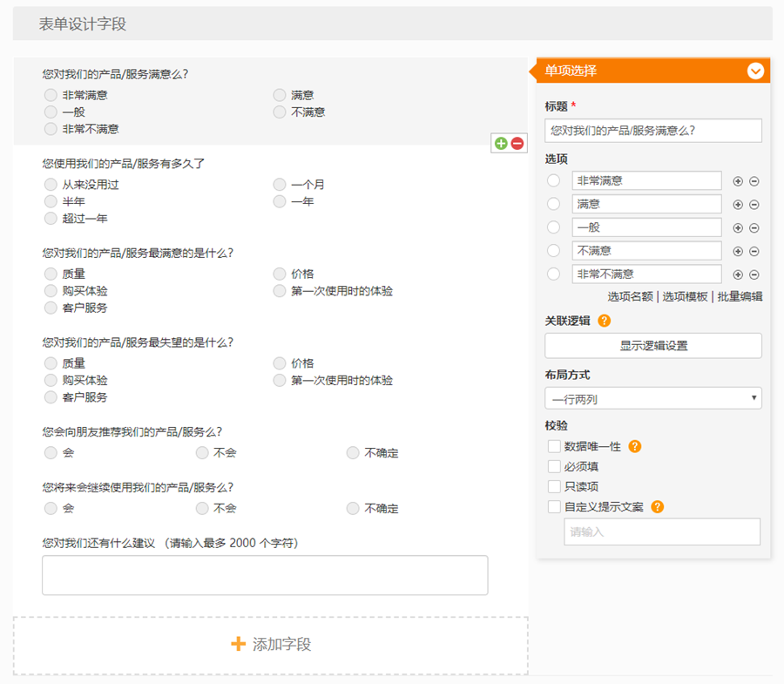Click the suggestions textarea for 建议
This screenshot has width=784, height=684.
coord(265,575)
